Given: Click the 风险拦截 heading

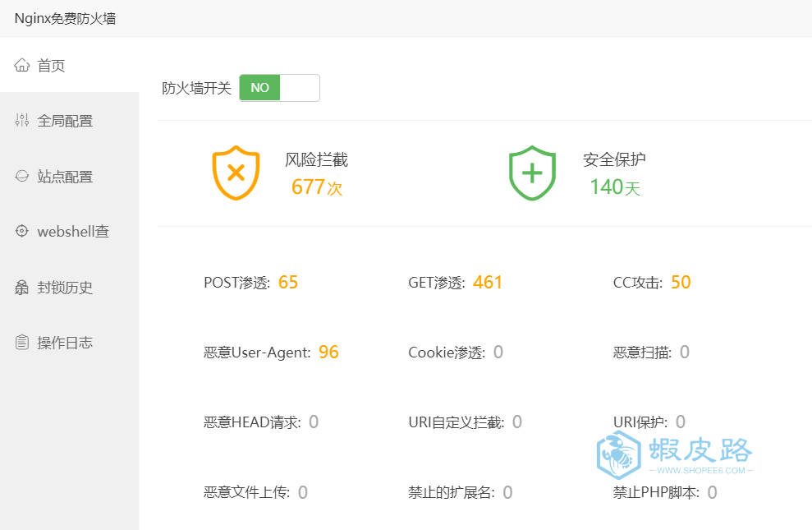Looking at the screenshot, I should click(x=316, y=159).
